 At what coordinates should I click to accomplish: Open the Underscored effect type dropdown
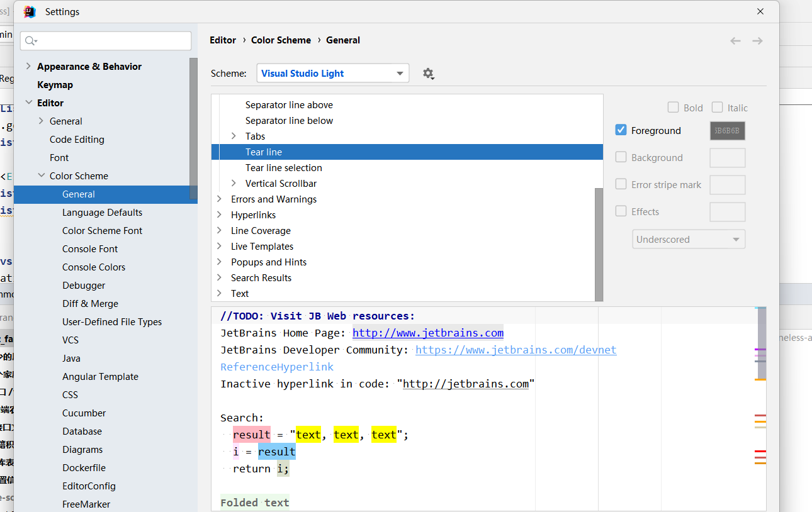click(689, 239)
